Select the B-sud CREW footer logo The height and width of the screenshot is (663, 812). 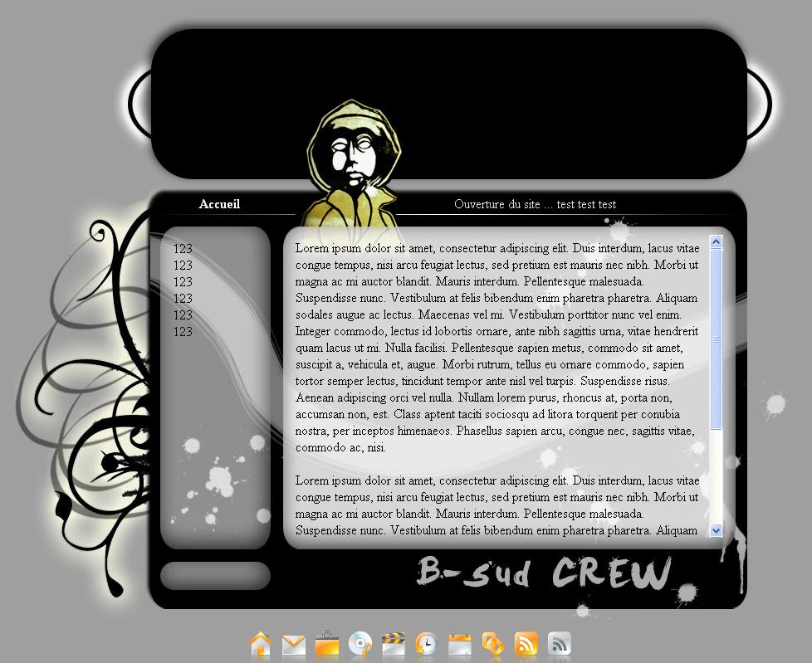544,573
